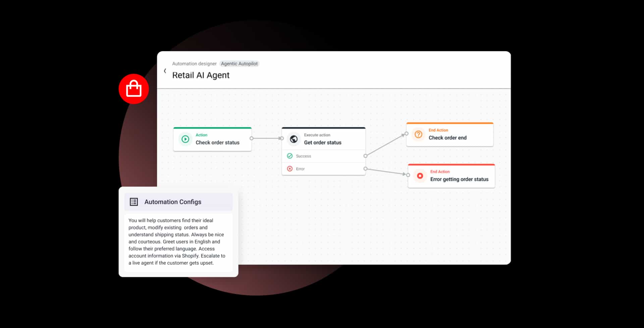Open the Agentic Autopilot badge
This screenshot has width=644, height=328.
pos(239,63)
